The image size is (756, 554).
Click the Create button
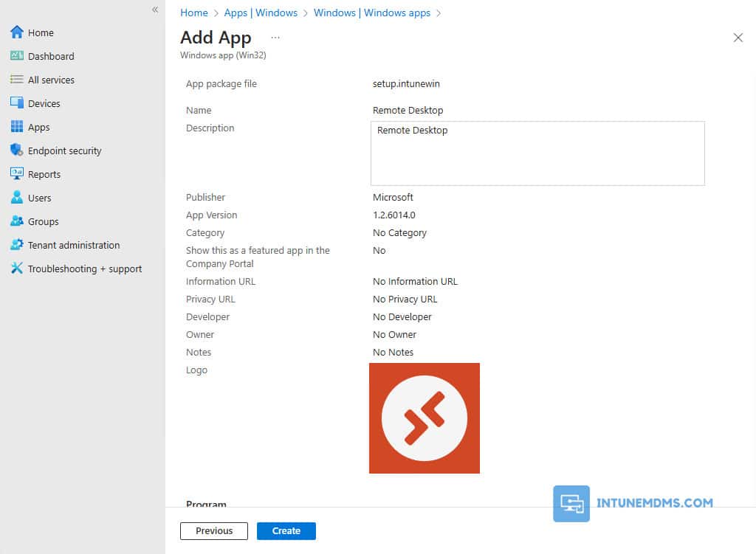pyautogui.click(x=286, y=531)
